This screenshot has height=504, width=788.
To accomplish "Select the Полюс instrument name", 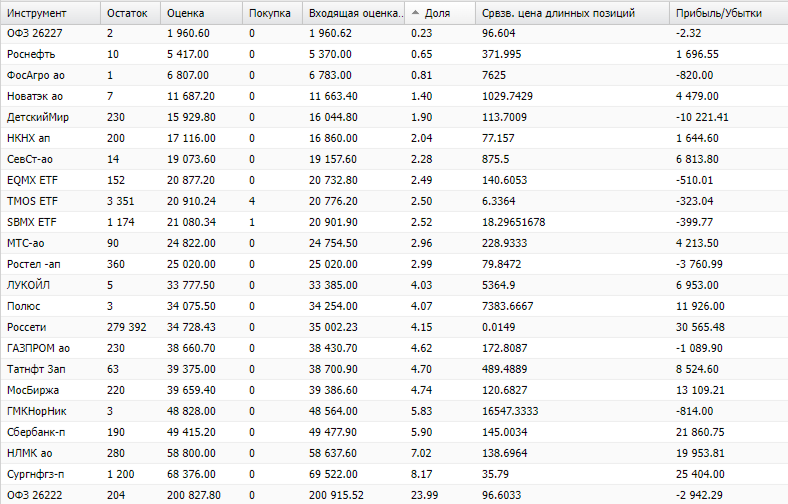I will tap(23, 307).
